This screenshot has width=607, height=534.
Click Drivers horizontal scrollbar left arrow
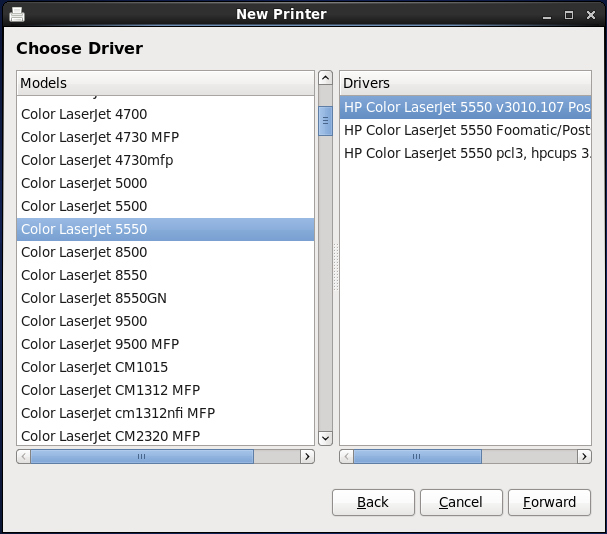[346, 456]
